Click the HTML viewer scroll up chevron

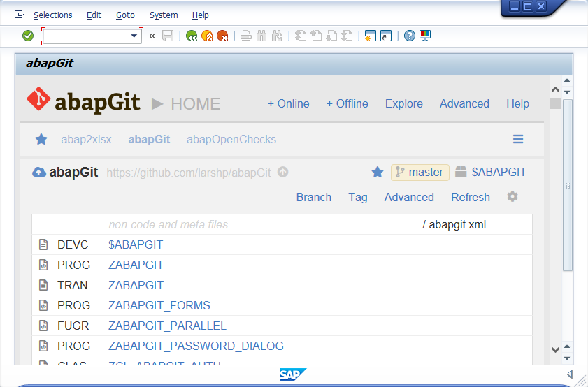555,90
